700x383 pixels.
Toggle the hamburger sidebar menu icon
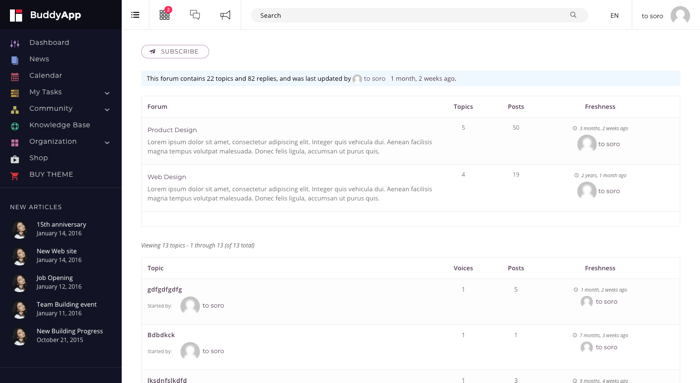(x=135, y=15)
